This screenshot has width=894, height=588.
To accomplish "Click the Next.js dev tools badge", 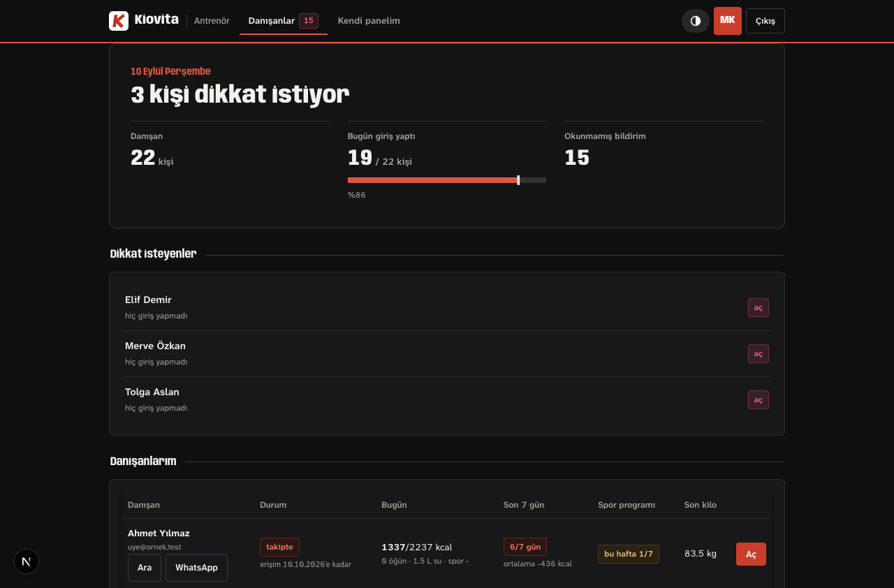I will [x=27, y=561].
